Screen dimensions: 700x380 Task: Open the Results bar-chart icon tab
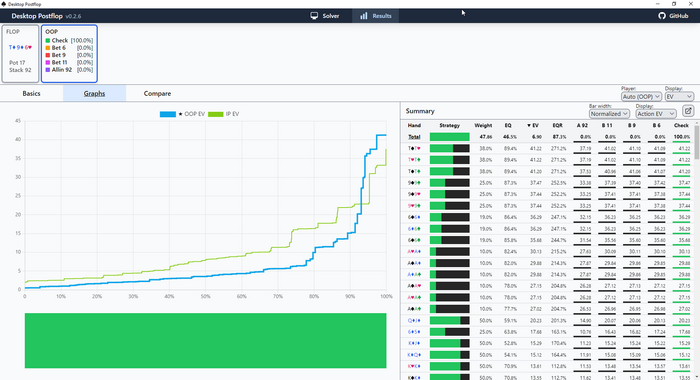coord(375,16)
